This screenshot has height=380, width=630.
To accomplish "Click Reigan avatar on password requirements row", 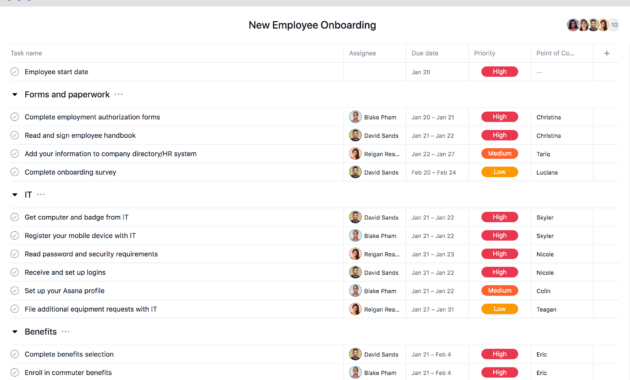I will tap(355, 254).
